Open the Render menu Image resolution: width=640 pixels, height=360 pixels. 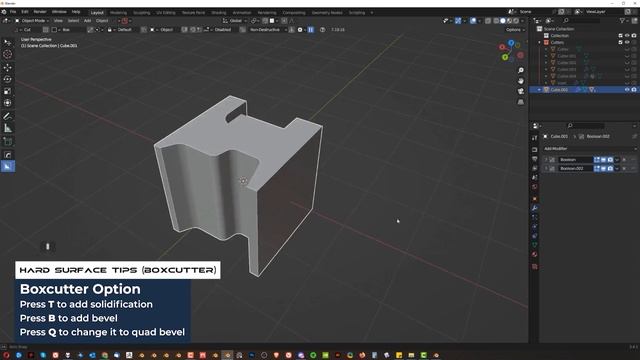(x=40, y=12)
